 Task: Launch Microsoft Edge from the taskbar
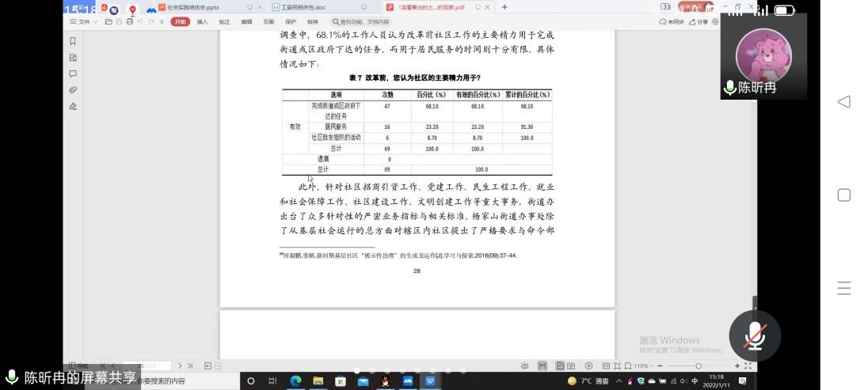pyautogui.click(x=295, y=381)
